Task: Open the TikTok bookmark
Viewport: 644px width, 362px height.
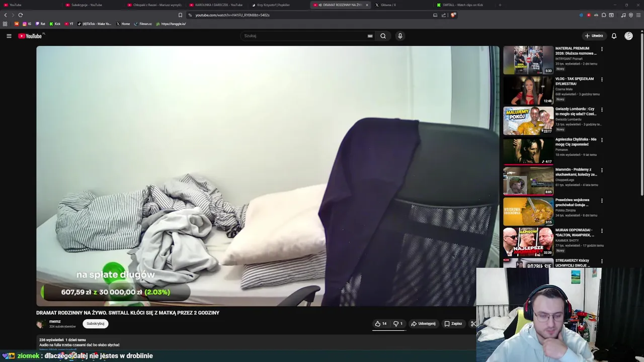Action: coord(95,24)
